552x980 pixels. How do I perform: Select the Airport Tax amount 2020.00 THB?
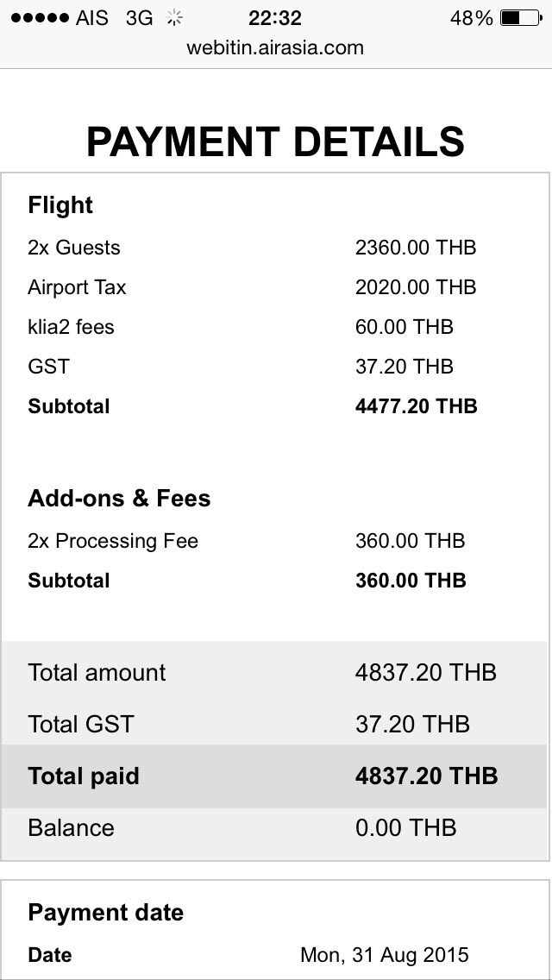[416, 287]
